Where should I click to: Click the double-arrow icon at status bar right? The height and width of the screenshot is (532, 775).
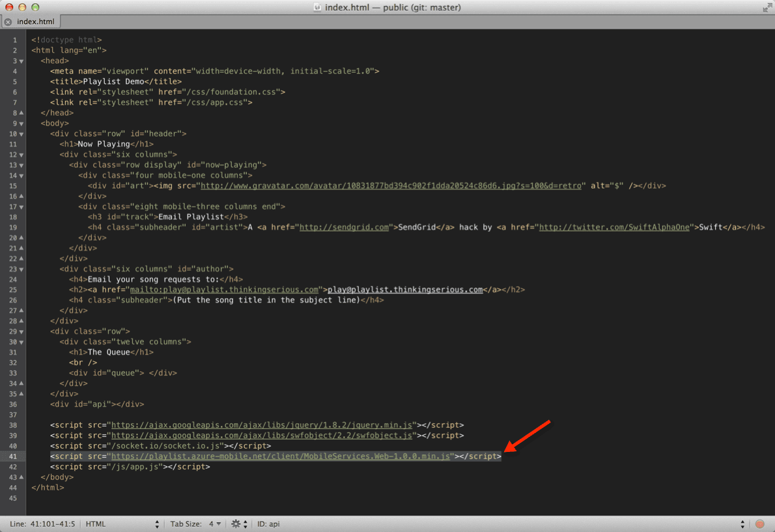pyautogui.click(x=742, y=523)
